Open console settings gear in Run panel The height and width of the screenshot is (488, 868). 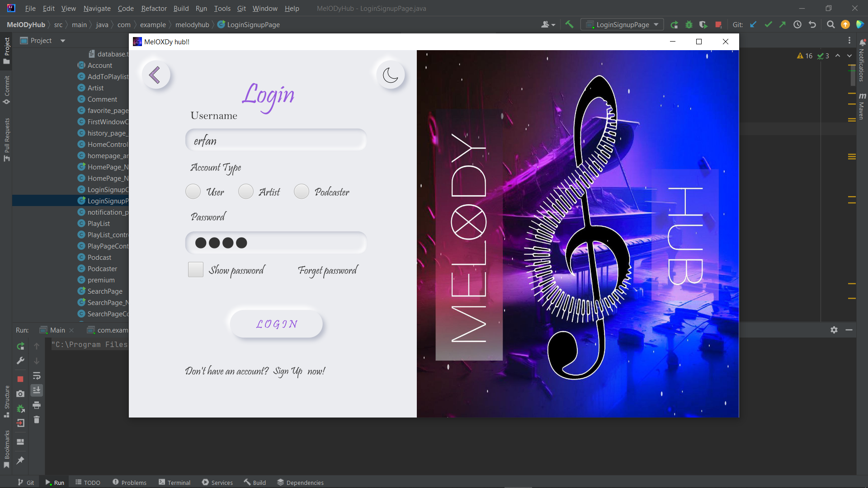tap(834, 330)
